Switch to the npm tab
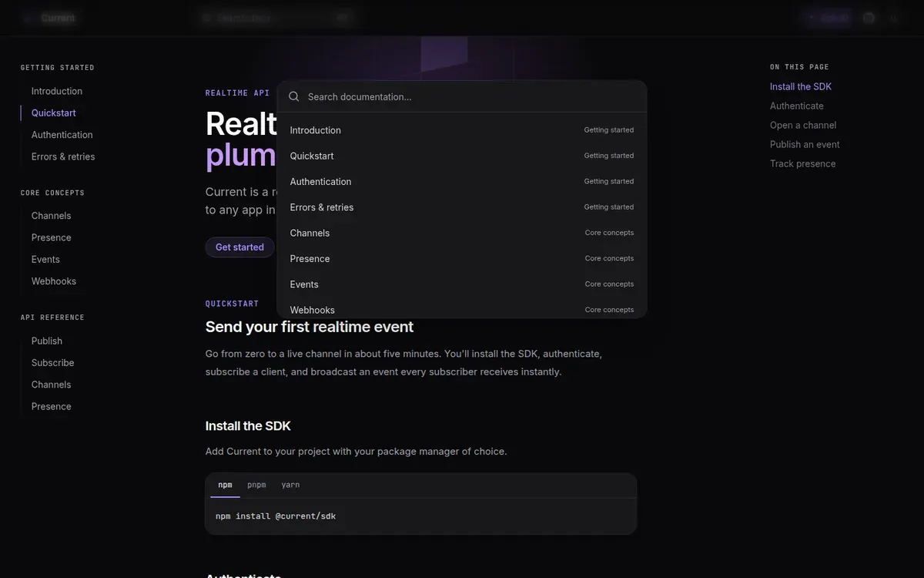The image size is (924, 578). pos(225,485)
